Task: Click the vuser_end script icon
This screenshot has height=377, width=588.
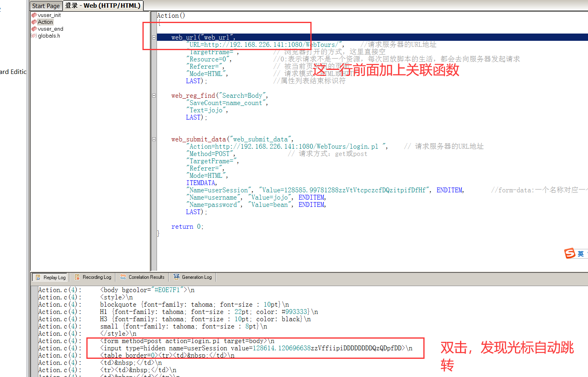Action: [x=34, y=29]
